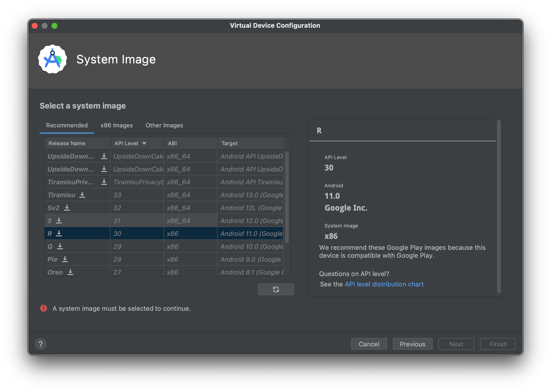Sort by API Level column arrow

click(x=144, y=143)
